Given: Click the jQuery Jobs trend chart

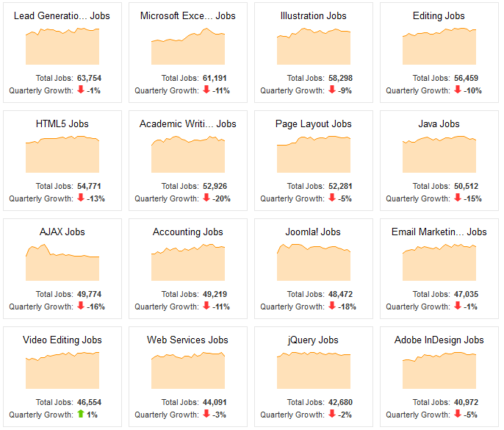Looking at the screenshot, I should tap(314, 370).
